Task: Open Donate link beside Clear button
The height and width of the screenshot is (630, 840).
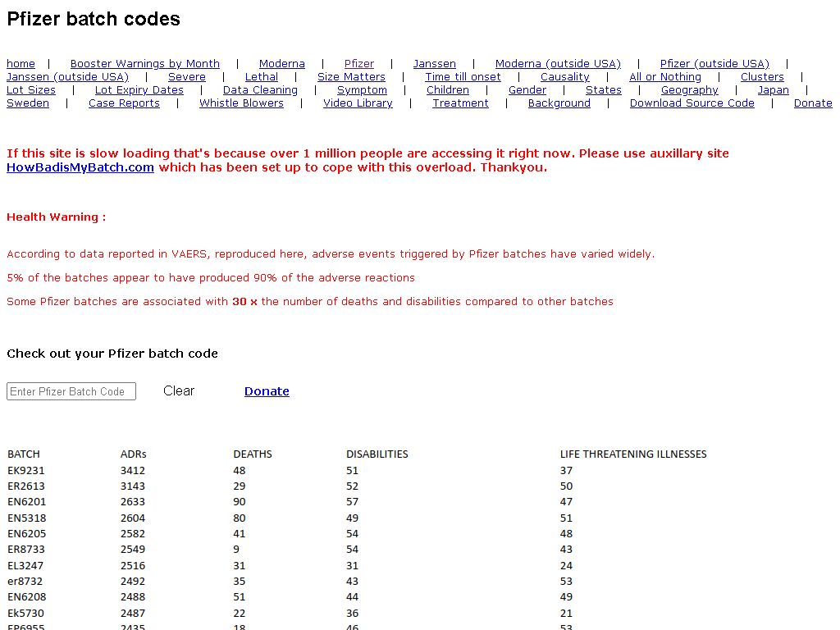Action: (x=267, y=391)
